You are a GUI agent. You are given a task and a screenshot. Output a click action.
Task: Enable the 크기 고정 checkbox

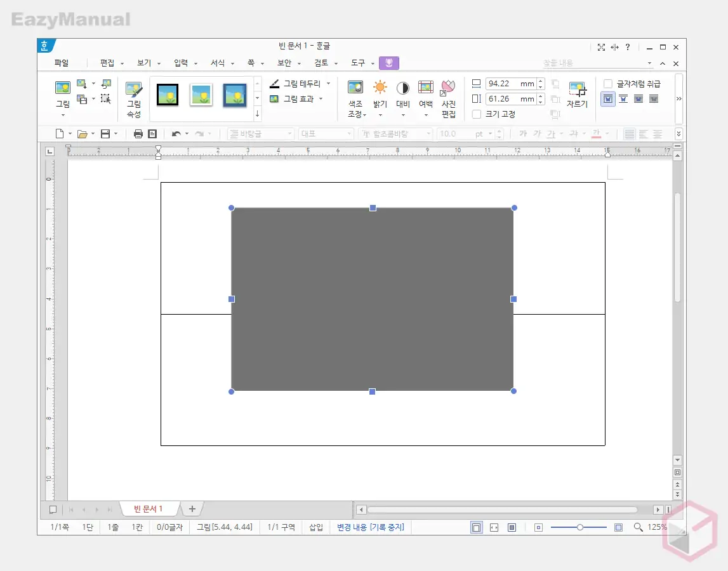pyautogui.click(x=477, y=114)
